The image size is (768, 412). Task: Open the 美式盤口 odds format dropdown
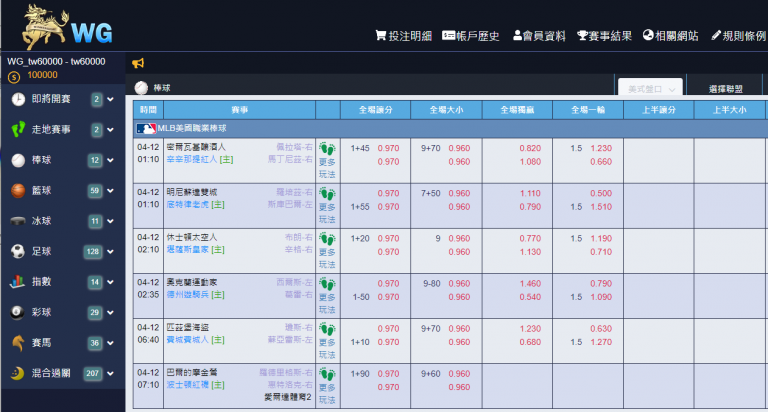pyautogui.click(x=651, y=88)
